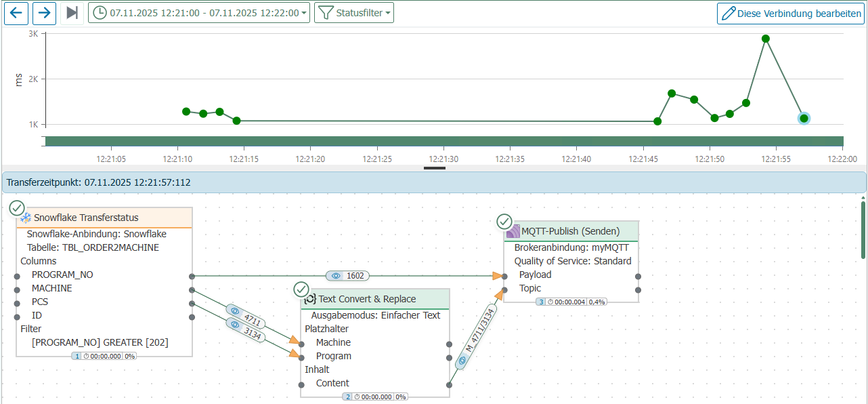Toggle the eye on value 3134
This screenshot has width=868, height=404.
235,325
